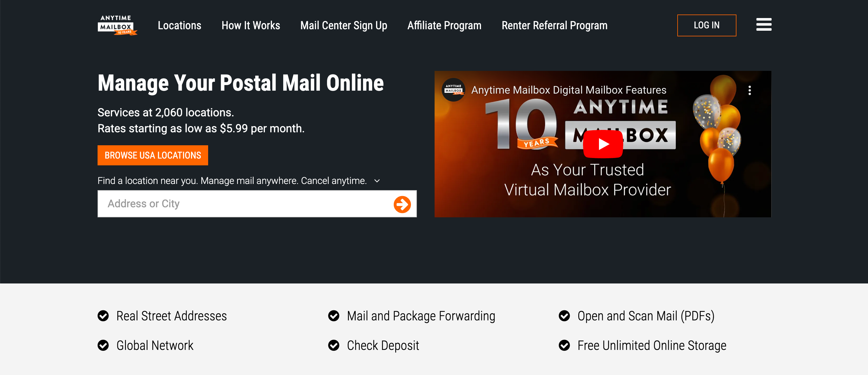The width and height of the screenshot is (868, 375).
Task: Click the checkmark beside Open and Scan Mail
Action: [565, 316]
